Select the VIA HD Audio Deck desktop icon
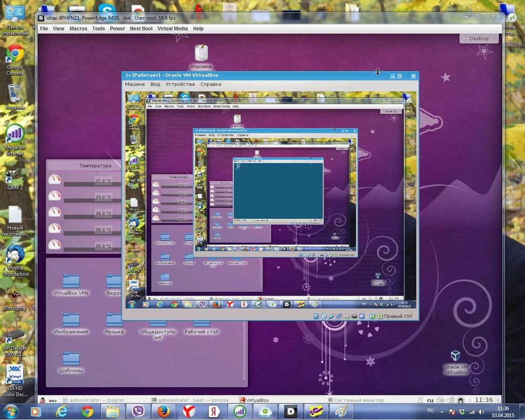The image size is (525, 420). point(15,381)
